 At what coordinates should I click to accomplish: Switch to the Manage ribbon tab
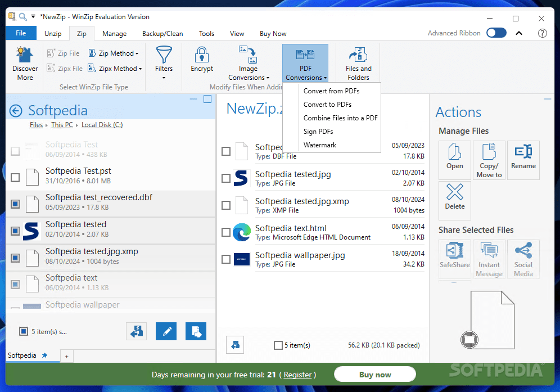[114, 34]
